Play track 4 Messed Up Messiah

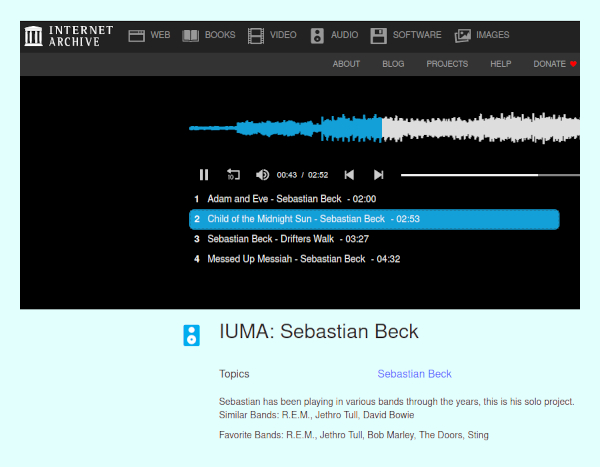[x=374, y=259]
